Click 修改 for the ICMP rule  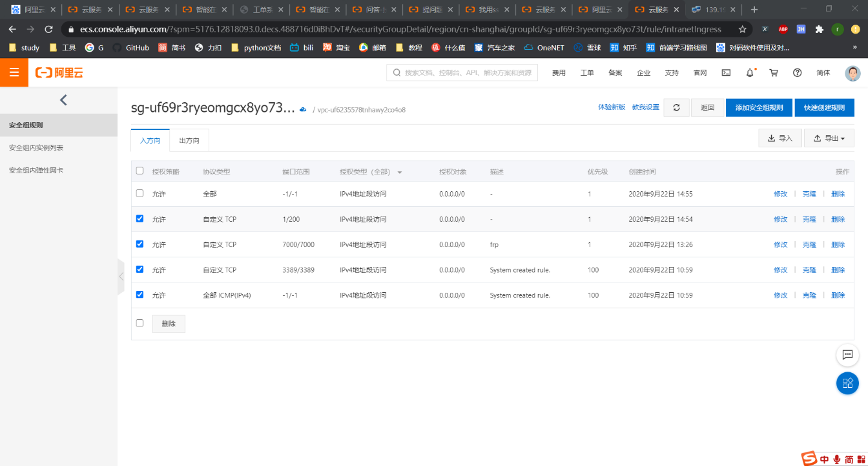[781, 295]
